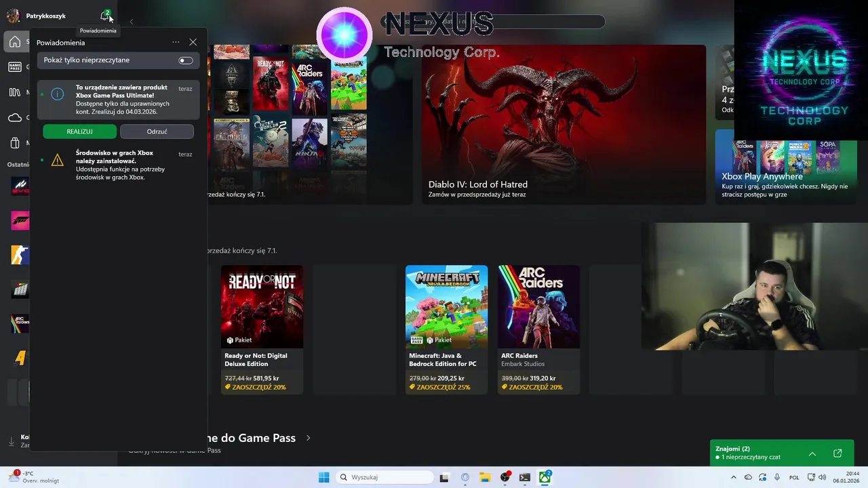Open the Game Pass Ultimate notification
This screenshot has height=488, width=868.
coord(119,100)
